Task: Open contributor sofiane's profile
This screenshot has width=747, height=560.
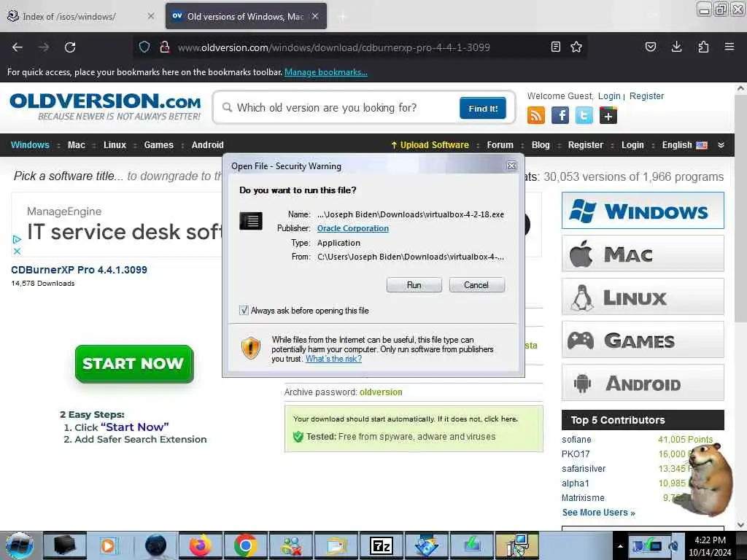Action: point(576,440)
